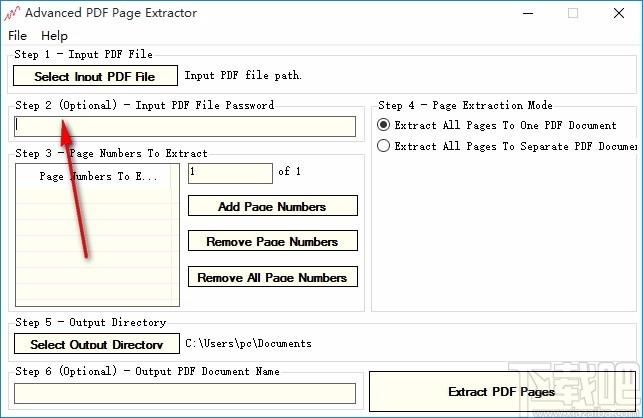Image resolution: width=643 pixels, height=418 pixels.
Task: Select Extract All Pages To Separate PDF Documents
Action: (507, 146)
